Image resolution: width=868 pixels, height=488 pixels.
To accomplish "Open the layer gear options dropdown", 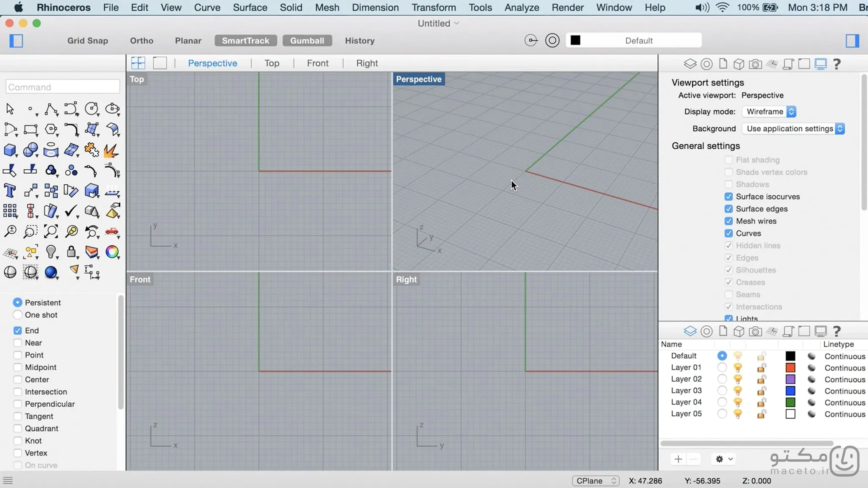I will (x=724, y=459).
